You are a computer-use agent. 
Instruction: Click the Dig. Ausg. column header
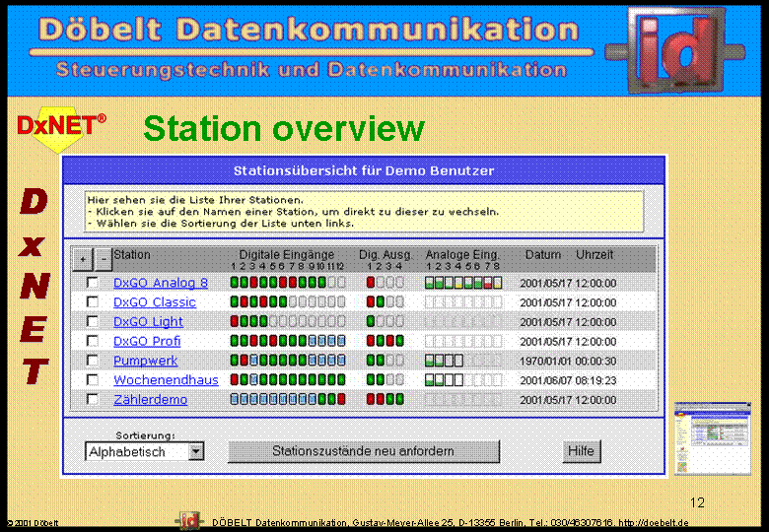(385, 255)
